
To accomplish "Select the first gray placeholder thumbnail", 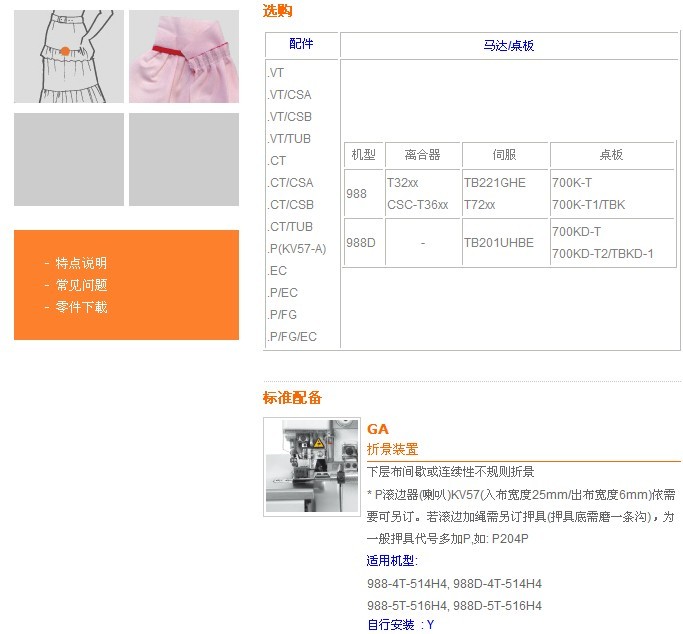I will tap(69, 159).
